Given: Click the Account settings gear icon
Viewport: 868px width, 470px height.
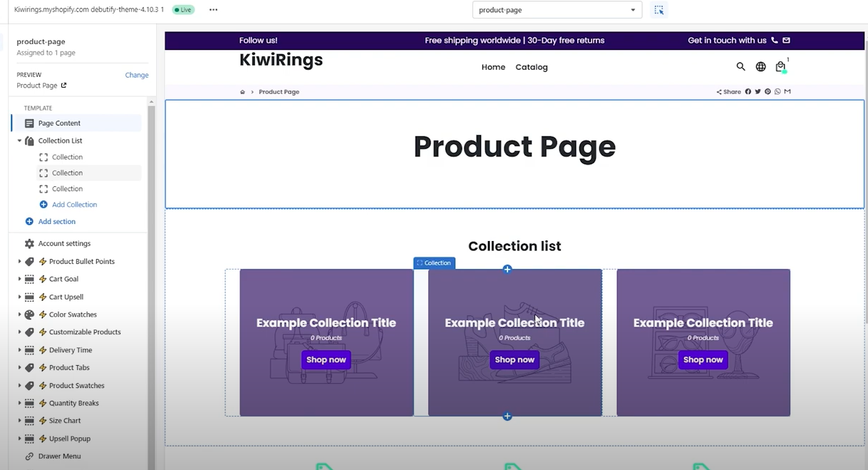Looking at the screenshot, I should (29, 244).
